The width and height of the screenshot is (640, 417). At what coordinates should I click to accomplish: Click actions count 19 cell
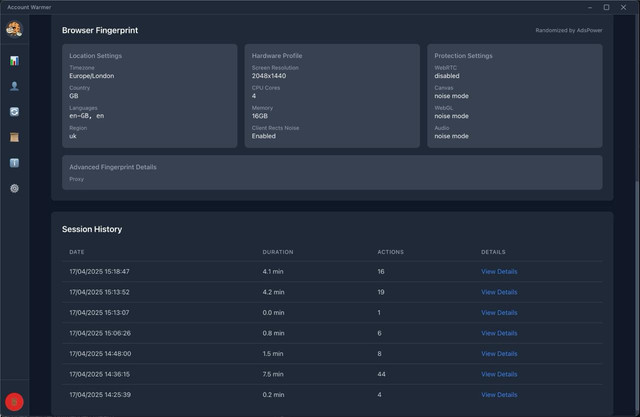coord(380,292)
